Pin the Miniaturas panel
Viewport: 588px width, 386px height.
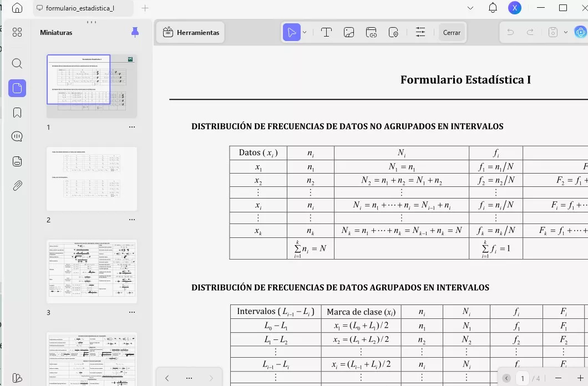135,33
